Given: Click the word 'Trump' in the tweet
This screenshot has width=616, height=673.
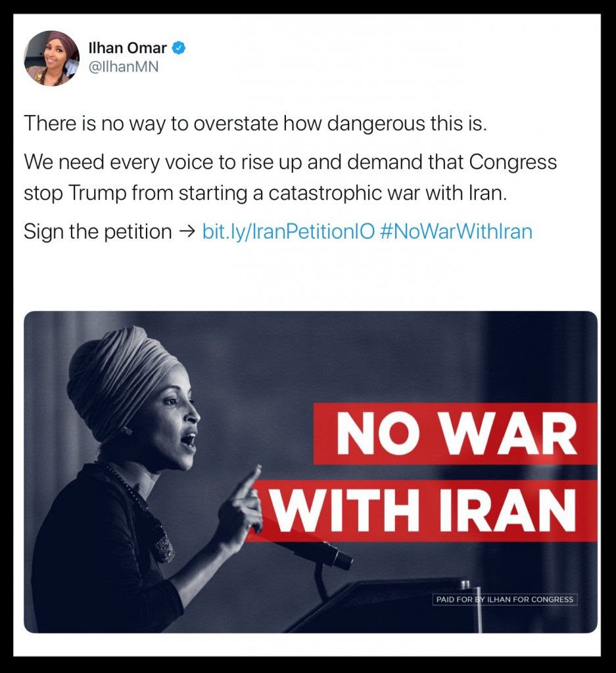Looking at the screenshot, I should [97, 194].
